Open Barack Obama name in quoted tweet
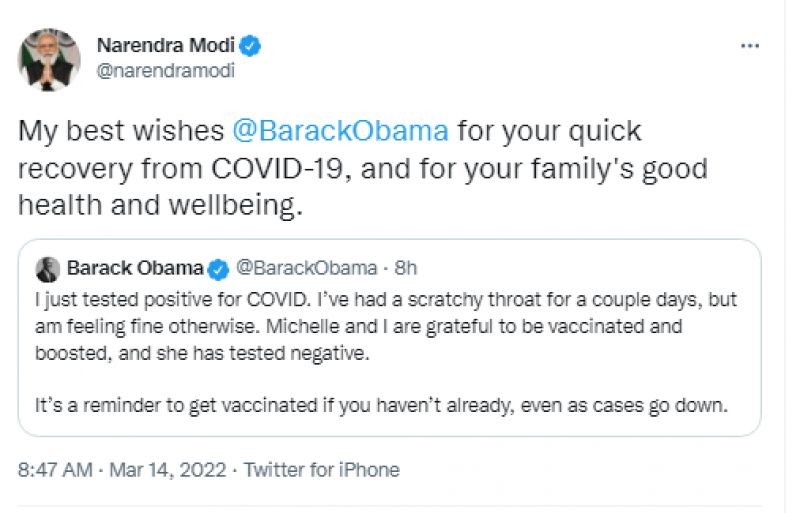Image resolution: width=800 pixels, height=513 pixels. tap(135, 268)
